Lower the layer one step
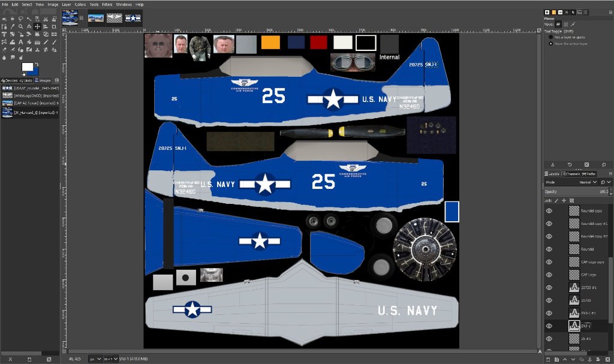The width and height of the screenshot is (614, 364). (x=573, y=359)
